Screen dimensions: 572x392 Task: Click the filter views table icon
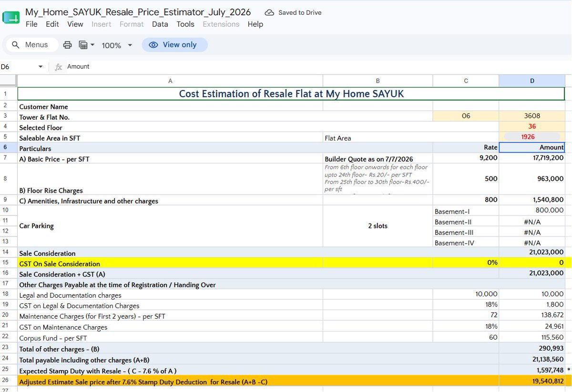click(x=83, y=45)
